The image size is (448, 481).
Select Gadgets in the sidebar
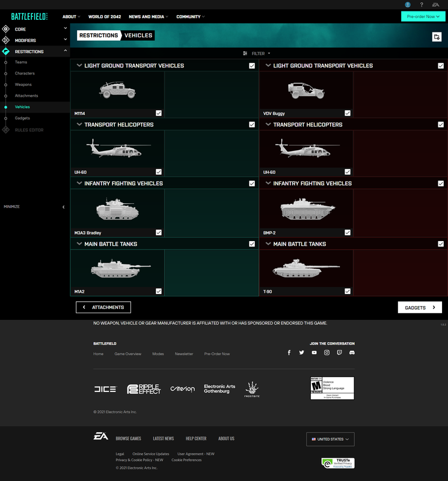(x=22, y=118)
